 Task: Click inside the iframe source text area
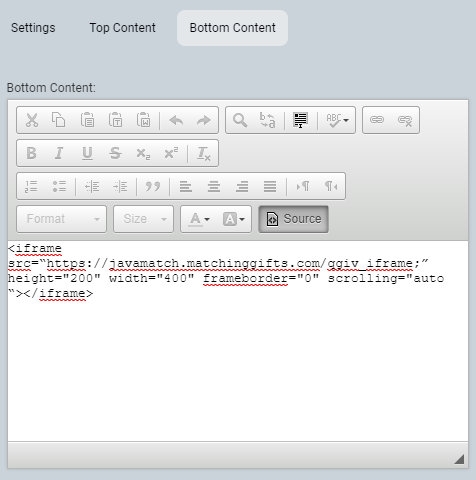[238, 341]
